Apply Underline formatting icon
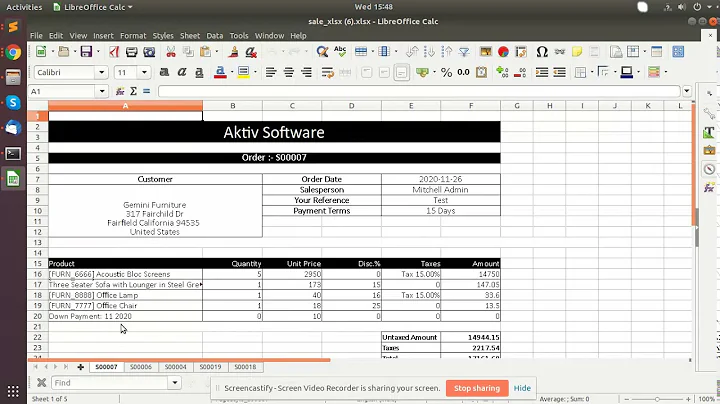This screenshot has width=720, height=404. [x=199, y=72]
